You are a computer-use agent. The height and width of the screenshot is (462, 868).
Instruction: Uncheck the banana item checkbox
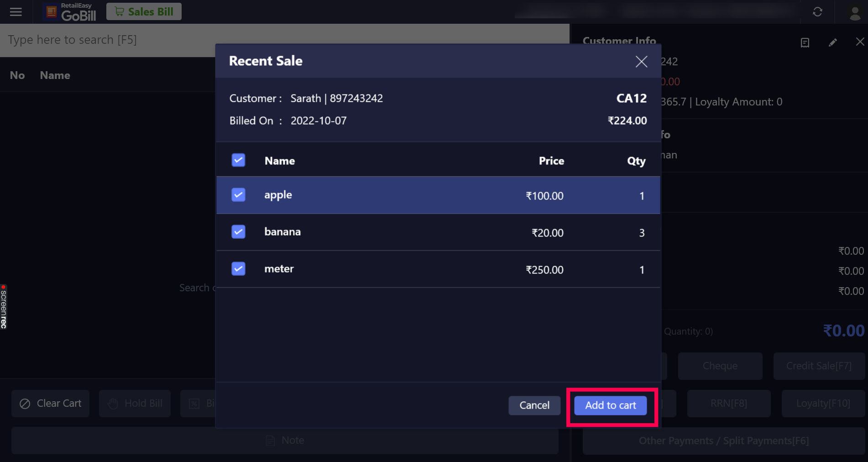tap(238, 232)
